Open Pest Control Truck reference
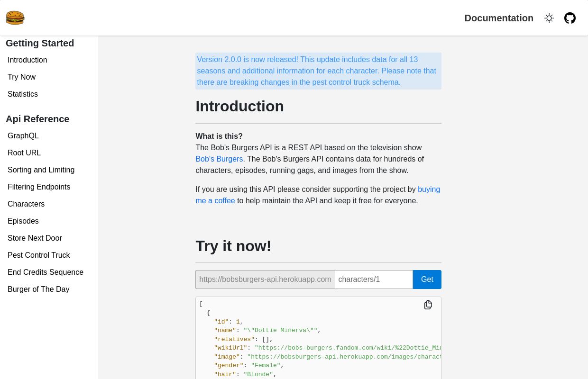This screenshot has height=379, width=588. click(x=39, y=255)
